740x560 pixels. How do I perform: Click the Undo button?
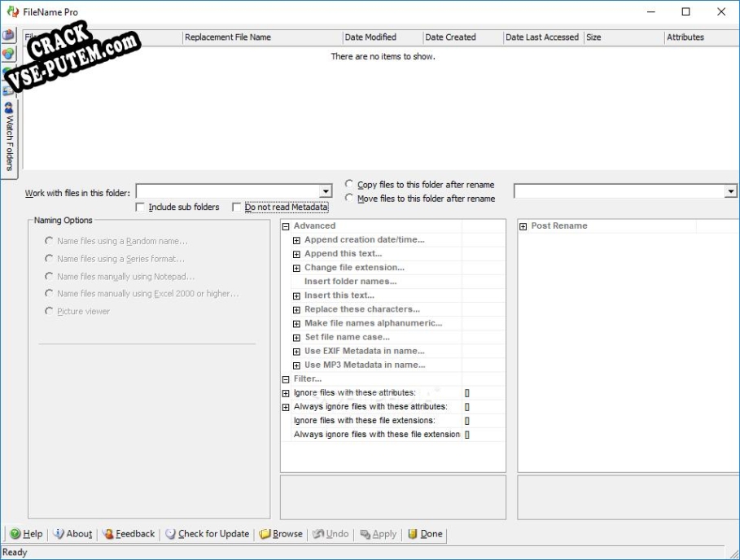click(x=331, y=534)
